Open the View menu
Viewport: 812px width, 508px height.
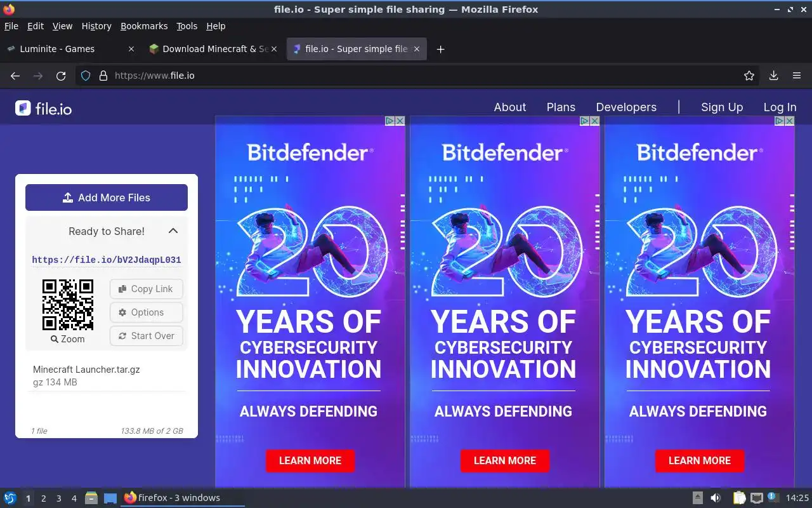[62, 26]
